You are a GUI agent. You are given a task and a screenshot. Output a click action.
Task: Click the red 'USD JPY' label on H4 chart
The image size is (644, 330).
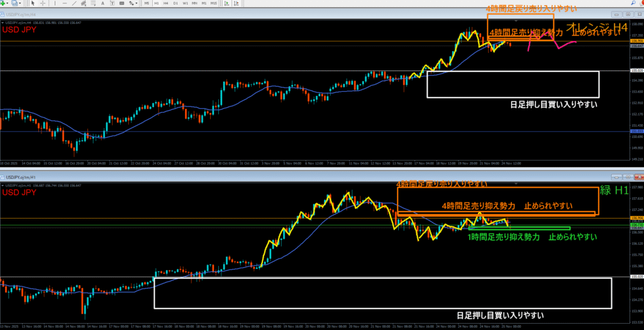pyautogui.click(x=19, y=30)
